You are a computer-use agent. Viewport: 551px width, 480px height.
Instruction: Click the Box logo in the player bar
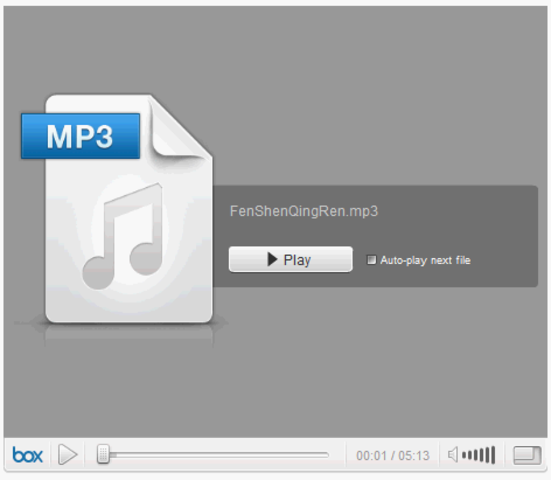27,455
